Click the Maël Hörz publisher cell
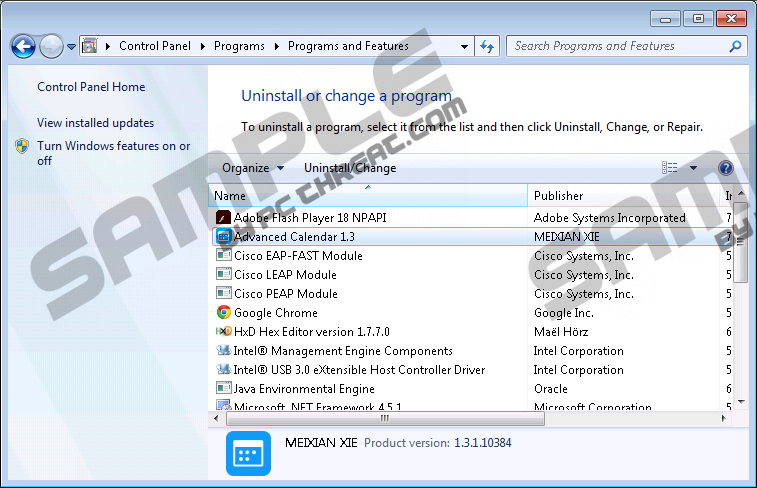The width and height of the screenshot is (757, 488). pos(561,332)
